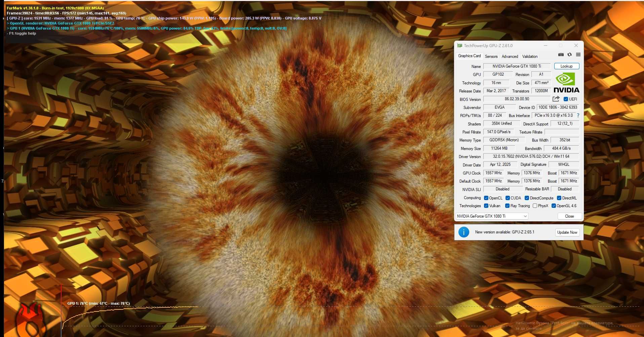
Task: Toggle the CUDA checkbox
Action: (x=508, y=198)
